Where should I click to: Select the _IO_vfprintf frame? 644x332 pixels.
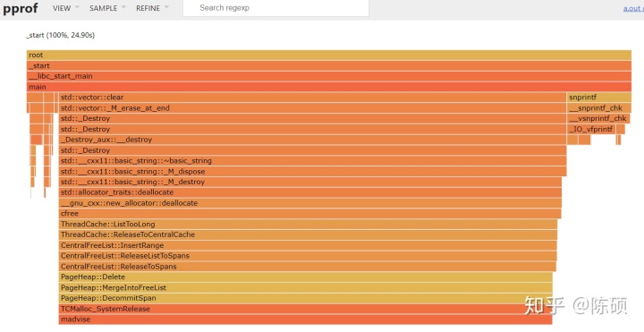tap(591, 129)
